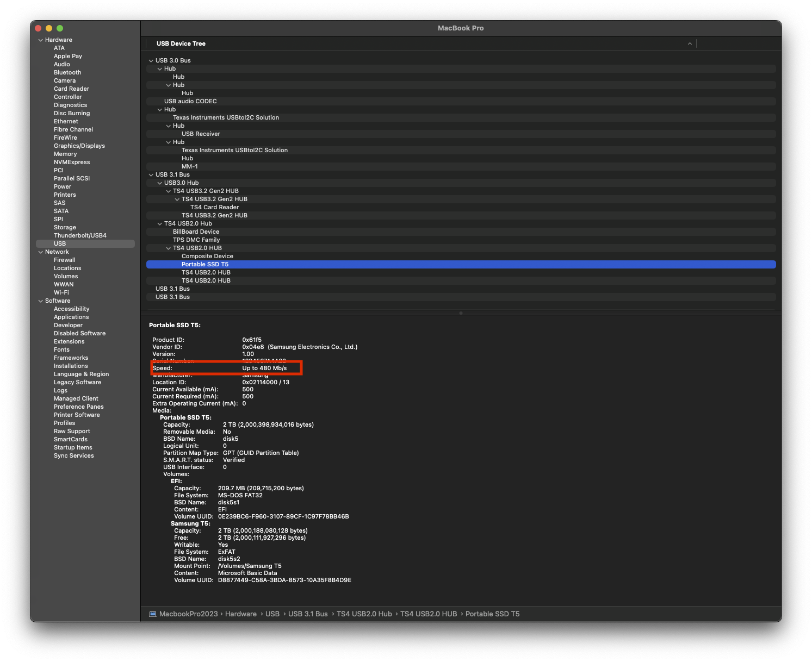Select Apple Pay in the sidebar

click(68, 56)
